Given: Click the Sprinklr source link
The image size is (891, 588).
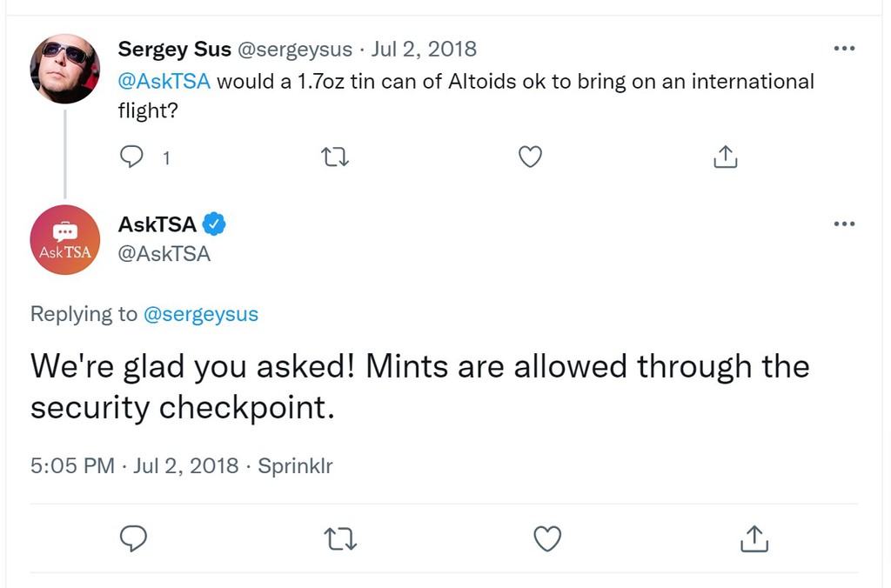Looking at the screenshot, I should (x=295, y=465).
